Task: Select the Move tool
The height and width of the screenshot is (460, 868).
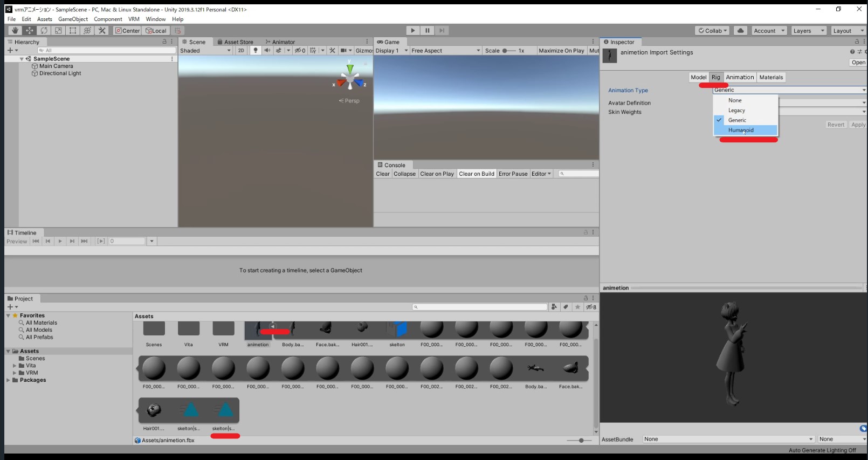Action: pos(30,31)
